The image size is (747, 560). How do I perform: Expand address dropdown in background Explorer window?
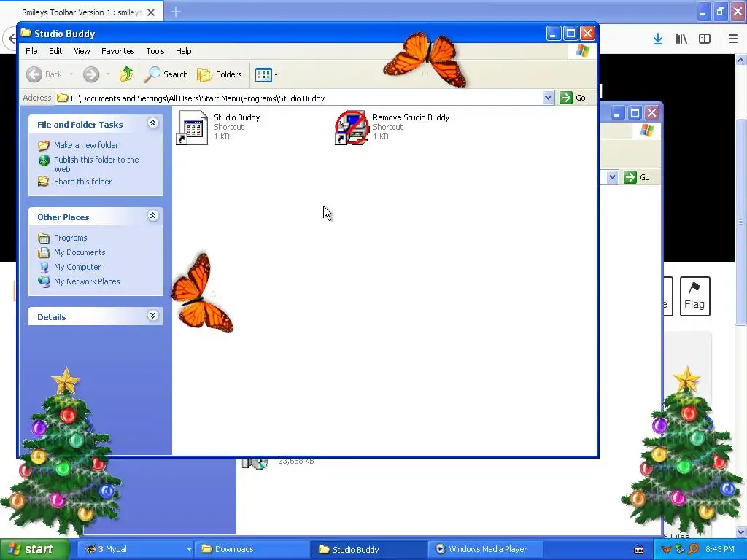tap(612, 177)
